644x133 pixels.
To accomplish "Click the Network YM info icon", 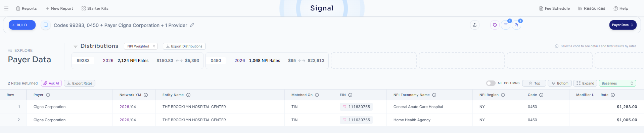I will click(146, 95).
